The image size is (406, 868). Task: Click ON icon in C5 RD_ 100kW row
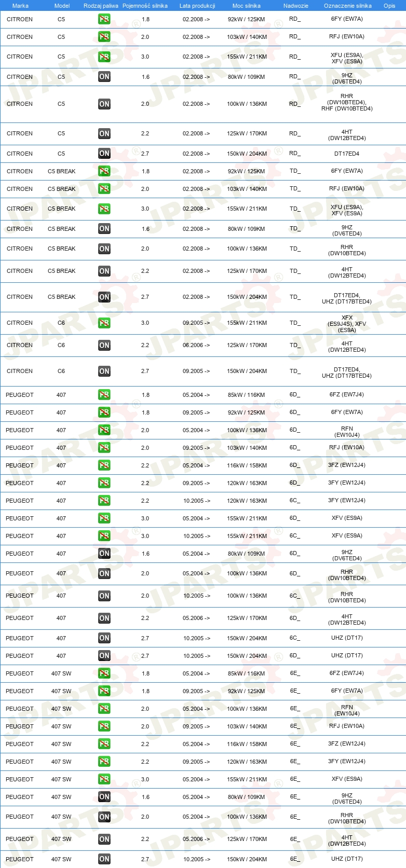(x=104, y=104)
